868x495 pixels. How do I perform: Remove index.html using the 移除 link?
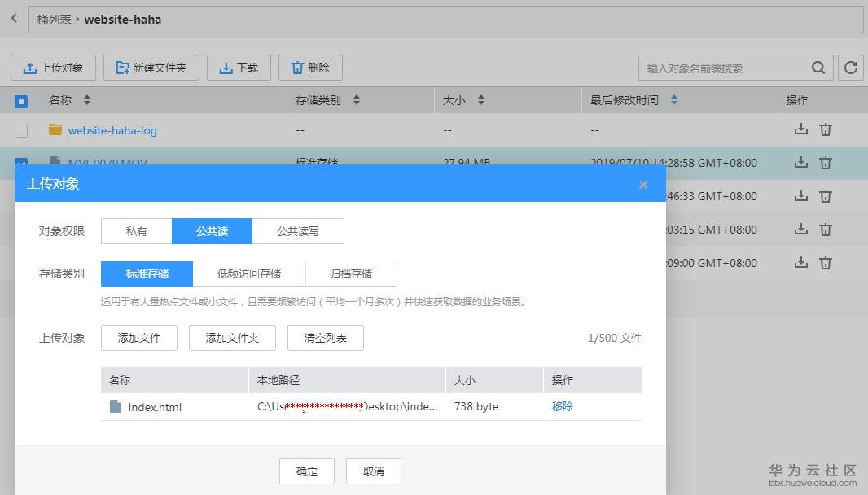point(561,406)
